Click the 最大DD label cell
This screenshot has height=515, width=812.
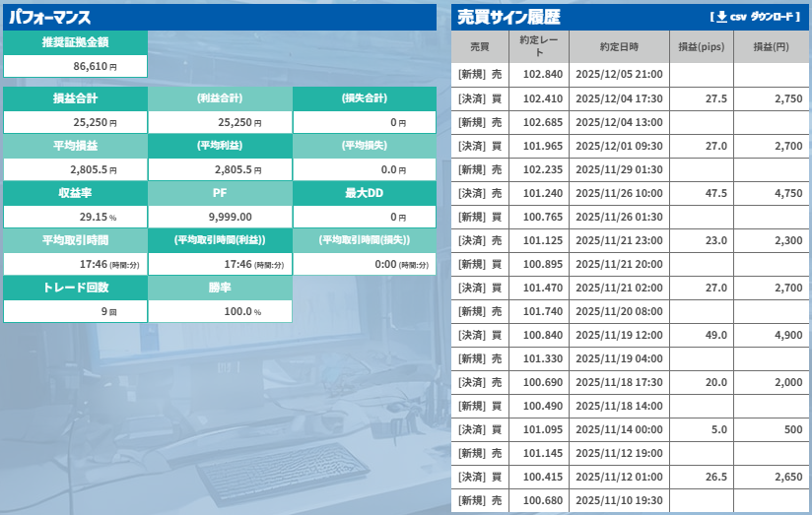click(364, 193)
